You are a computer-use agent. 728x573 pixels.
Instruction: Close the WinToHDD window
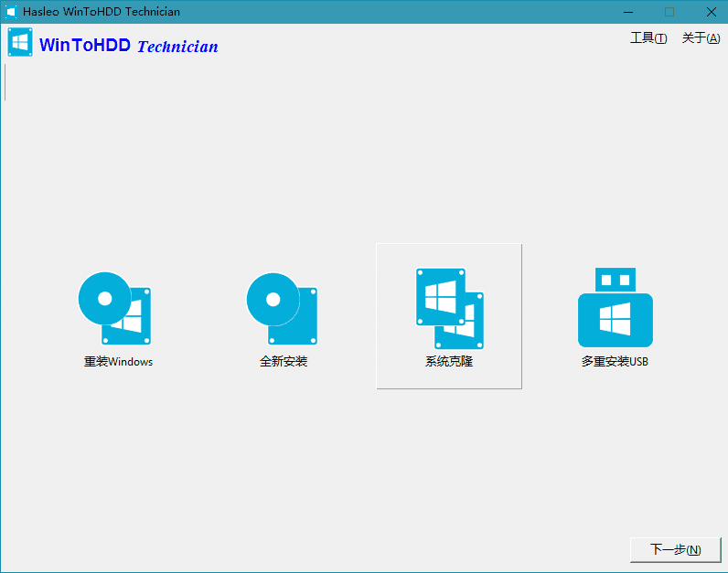point(711,12)
